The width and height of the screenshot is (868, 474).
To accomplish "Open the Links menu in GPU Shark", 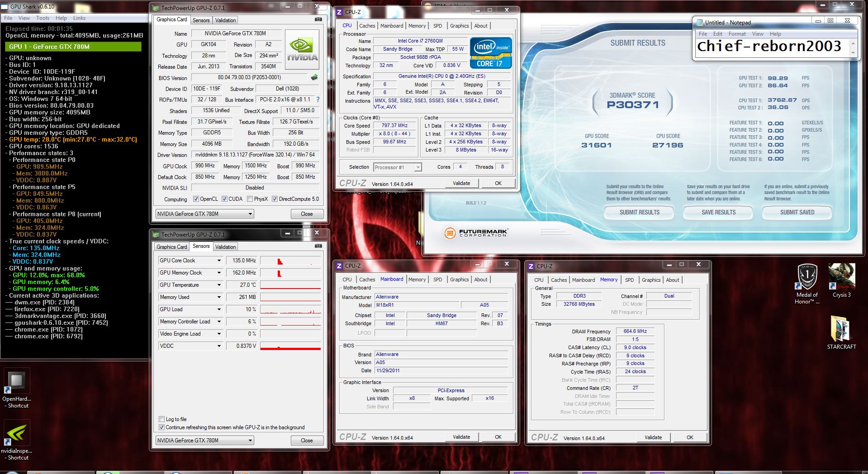I will (79, 18).
